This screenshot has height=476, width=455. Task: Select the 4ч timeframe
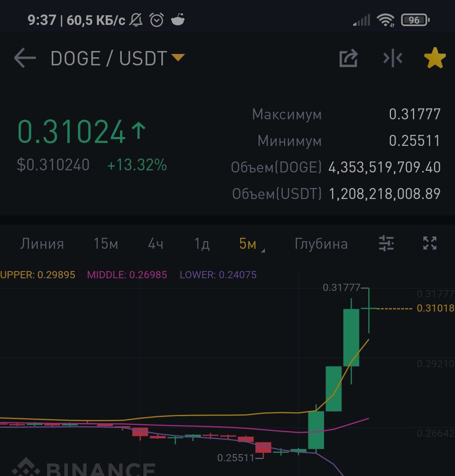tap(155, 243)
